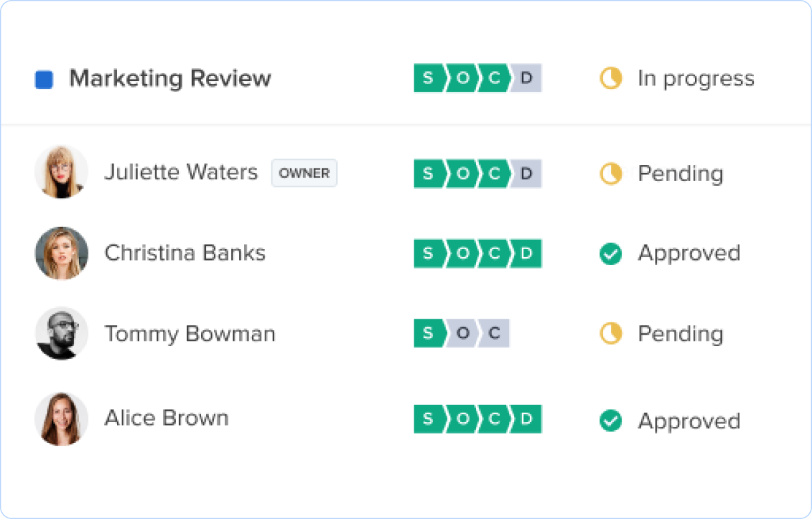Select the green C stage in Alice Brown's row

coord(495,419)
